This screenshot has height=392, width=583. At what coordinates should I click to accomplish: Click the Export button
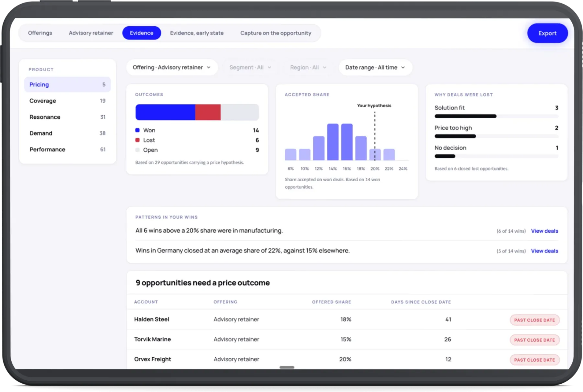(547, 33)
